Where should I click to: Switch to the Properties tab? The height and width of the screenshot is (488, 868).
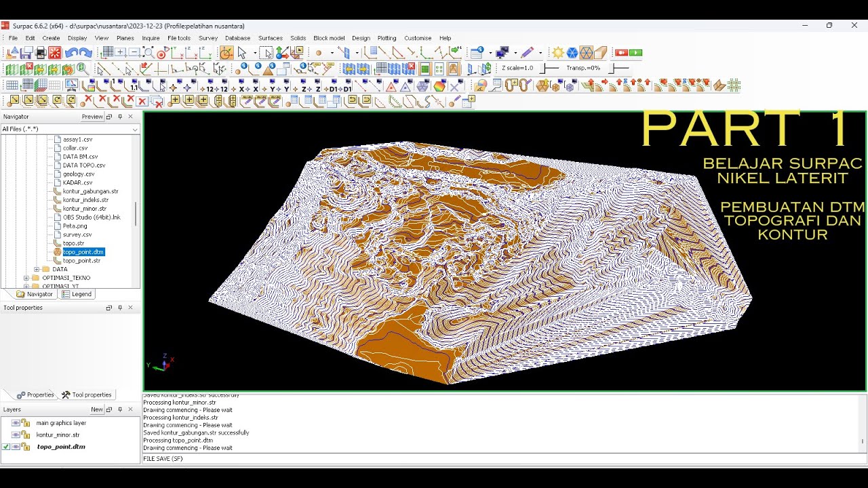[x=35, y=394]
